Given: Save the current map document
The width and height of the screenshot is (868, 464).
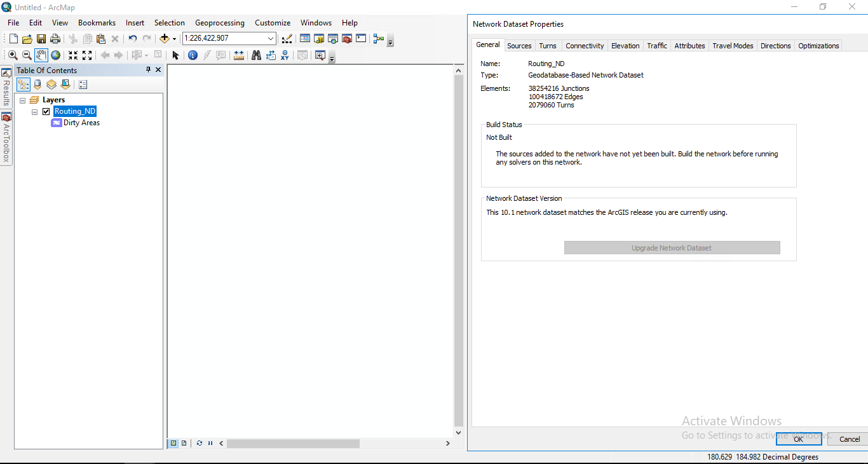Looking at the screenshot, I should pos(41,39).
